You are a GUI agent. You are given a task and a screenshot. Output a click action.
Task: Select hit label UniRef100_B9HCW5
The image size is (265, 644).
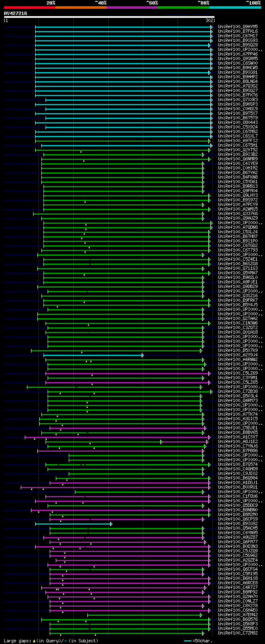point(238,68)
